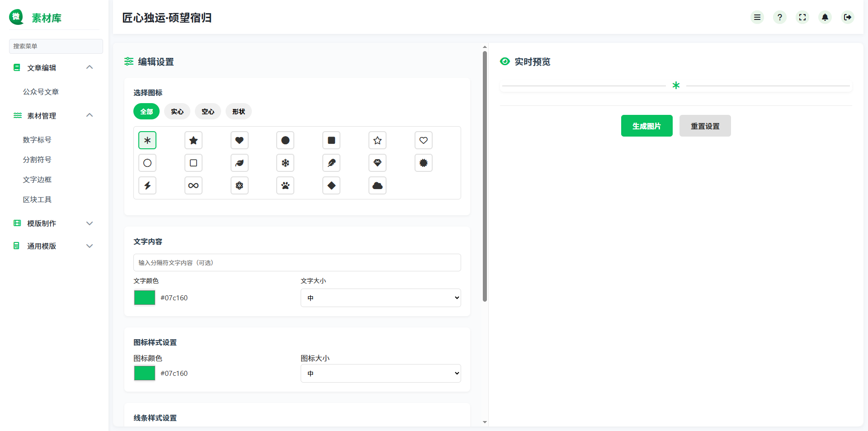868x431 pixels.
Task: Go to 公众号文章 in the sidebar
Action: pyautogui.click(x=41, y=92)
